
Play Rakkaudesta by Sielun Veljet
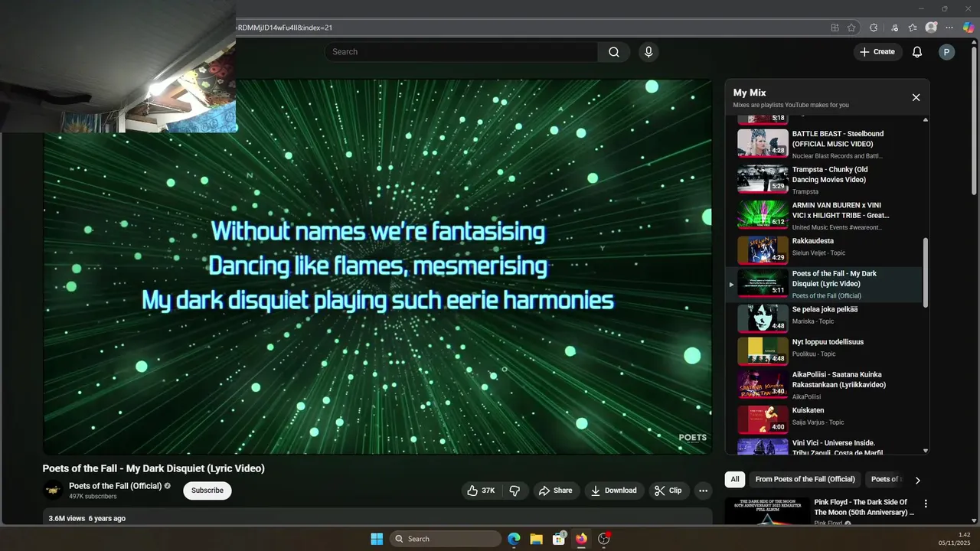[x=825, y=249]
